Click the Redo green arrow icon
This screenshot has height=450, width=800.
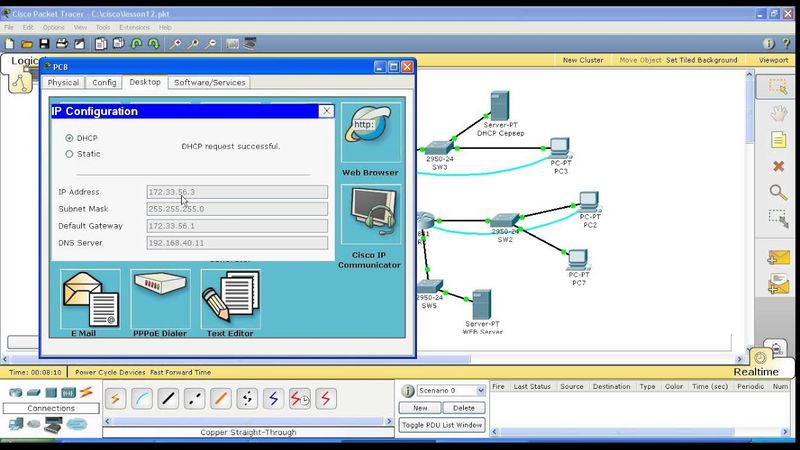coord(154,44)
